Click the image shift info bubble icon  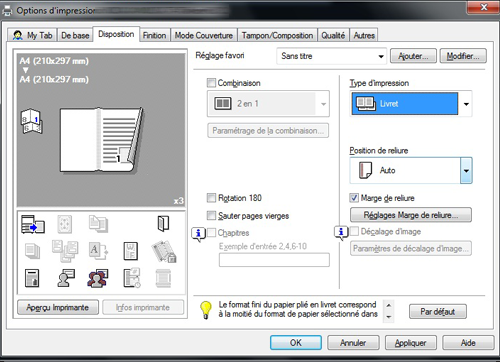coord(341,232)
